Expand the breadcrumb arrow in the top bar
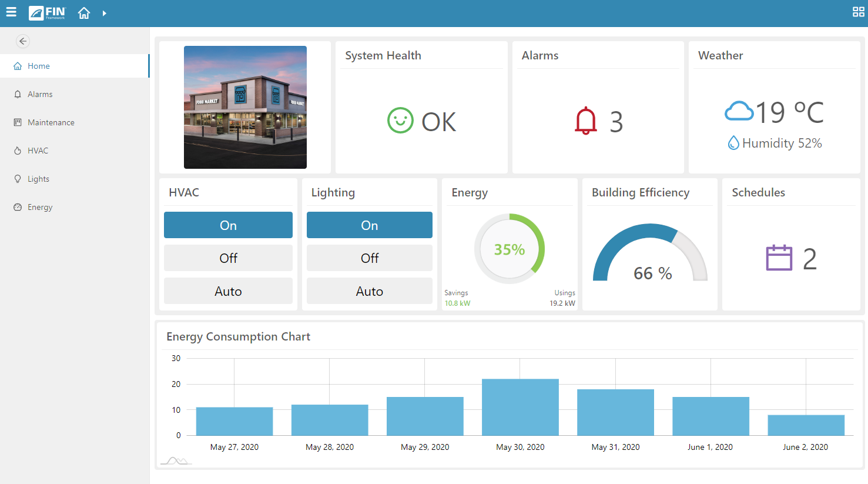 point(105,12)
